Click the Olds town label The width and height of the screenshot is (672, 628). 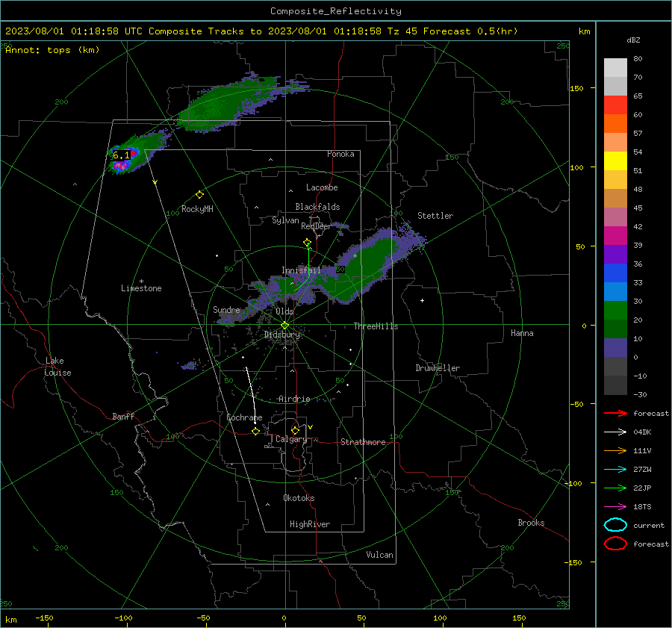click(284, 311)
